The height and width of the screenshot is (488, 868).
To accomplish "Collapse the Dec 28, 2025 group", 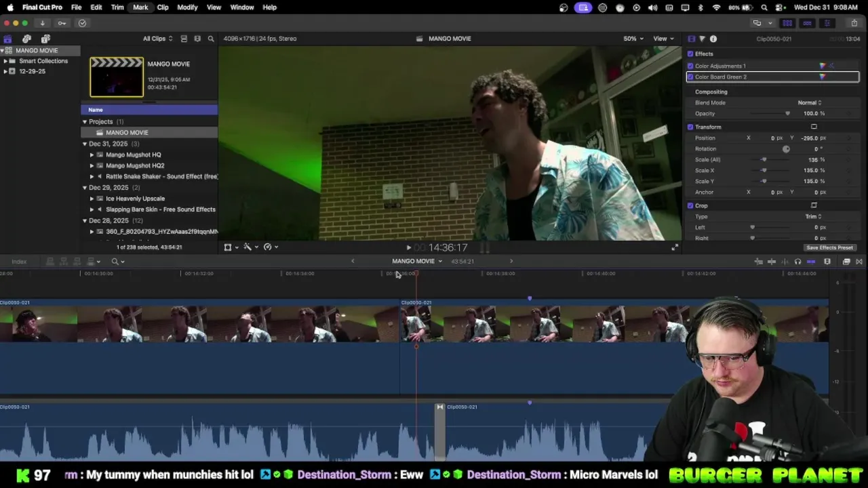I will [85, 220].
